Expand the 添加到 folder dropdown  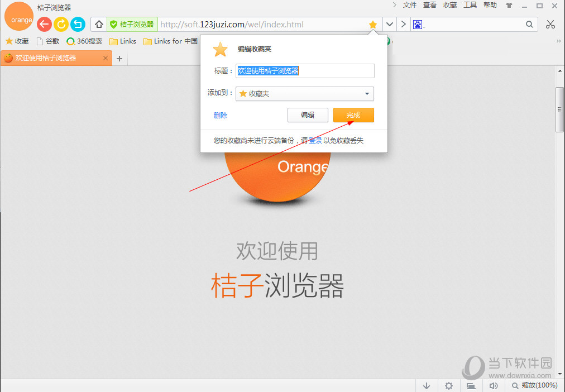tap(367, 94)
